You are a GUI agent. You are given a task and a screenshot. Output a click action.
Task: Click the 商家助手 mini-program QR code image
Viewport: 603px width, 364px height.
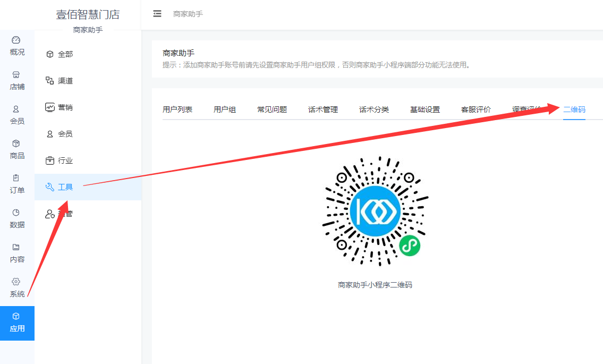(375, 211)
